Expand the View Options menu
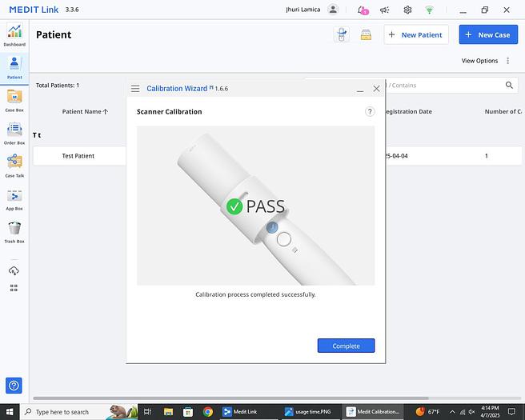The width and height of the screenshot is (525, 420). (485, 61)
